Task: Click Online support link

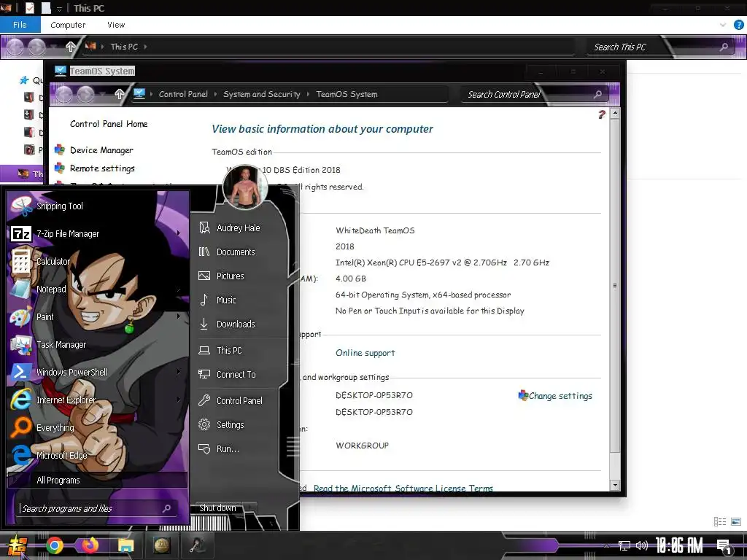Action: click(365, 353)
